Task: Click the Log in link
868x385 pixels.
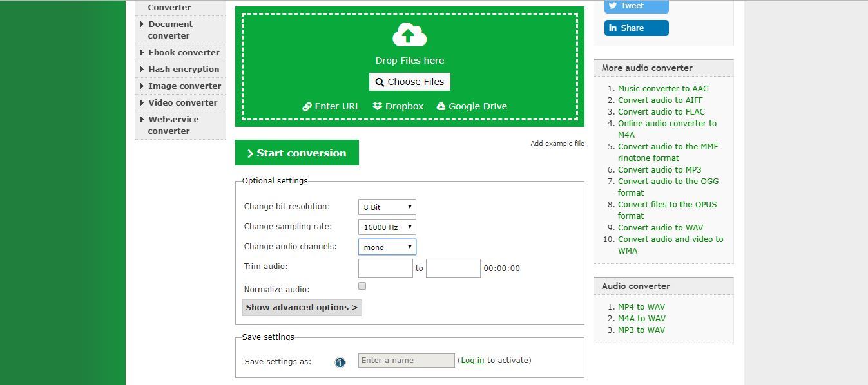Action: (472, 361)
